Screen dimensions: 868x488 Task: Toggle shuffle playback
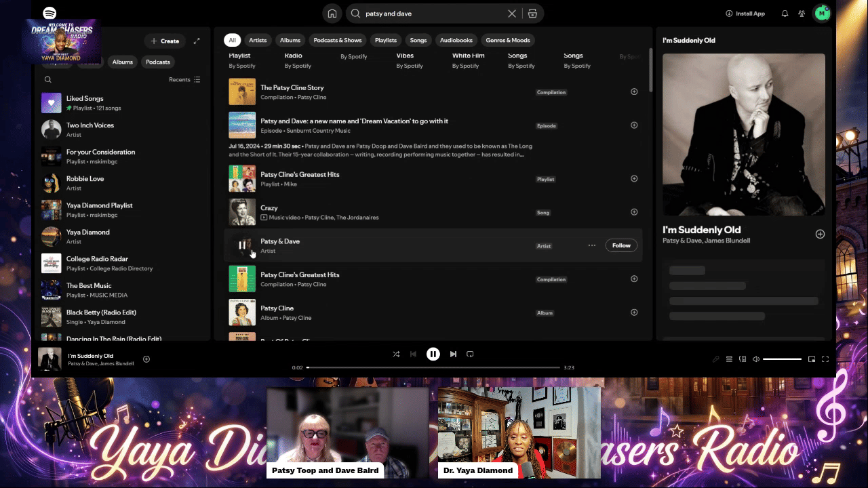coord(396,354)
